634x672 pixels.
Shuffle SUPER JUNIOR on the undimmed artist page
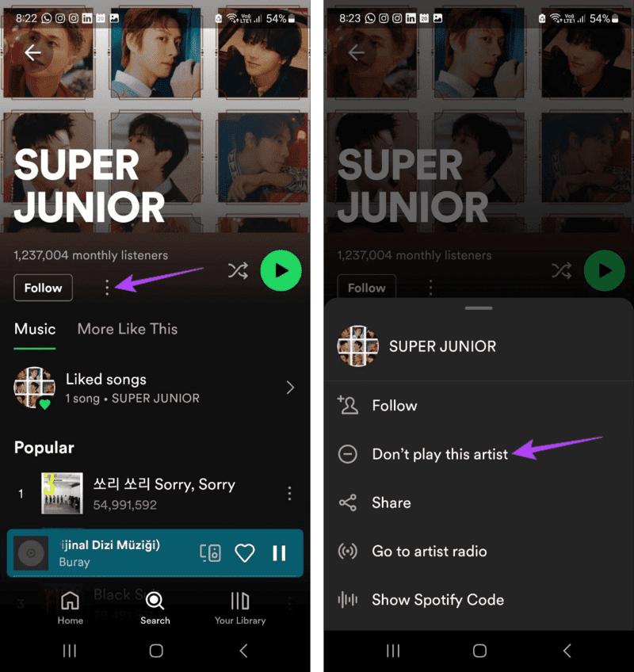[x=238, y=271]
